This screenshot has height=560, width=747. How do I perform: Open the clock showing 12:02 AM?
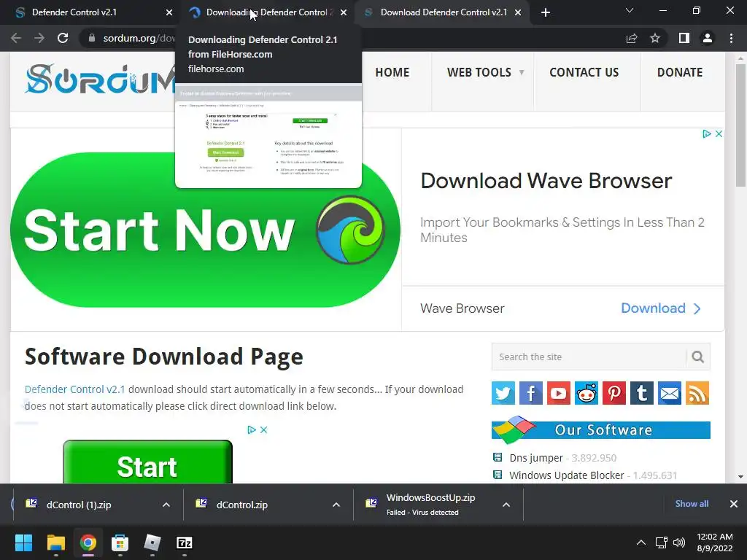[x=715, y=542]
